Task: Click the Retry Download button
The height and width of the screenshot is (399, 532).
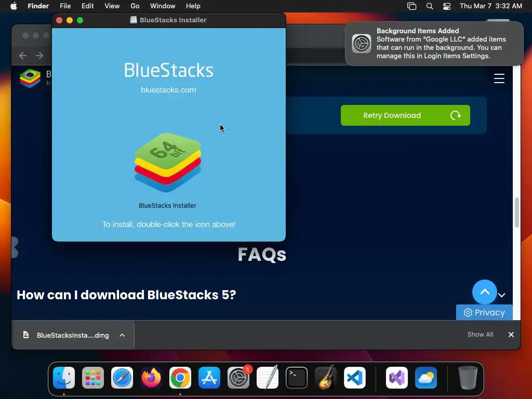Action: [x=405, y=115]
